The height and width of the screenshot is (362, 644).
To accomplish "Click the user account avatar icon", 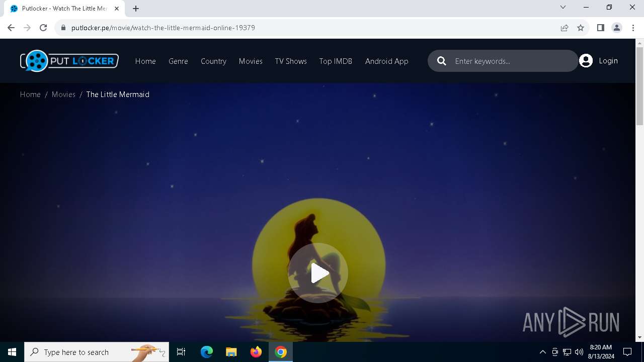I will 586,61.
